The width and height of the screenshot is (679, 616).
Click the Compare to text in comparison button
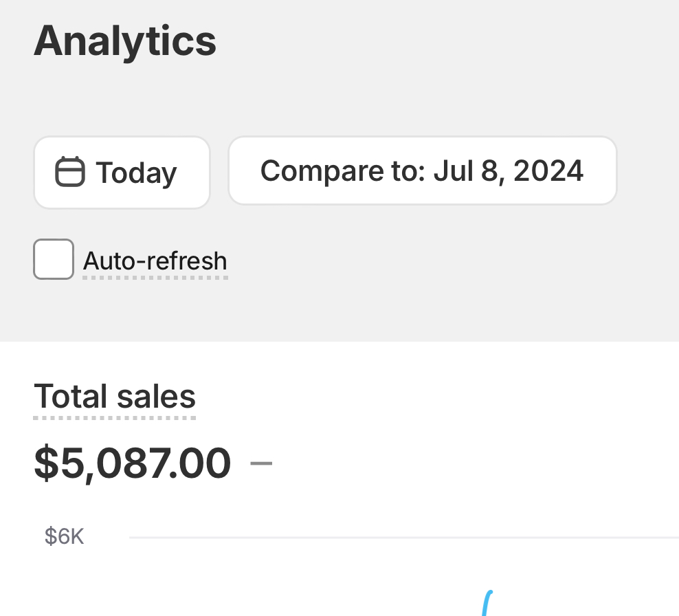[342, 170]
